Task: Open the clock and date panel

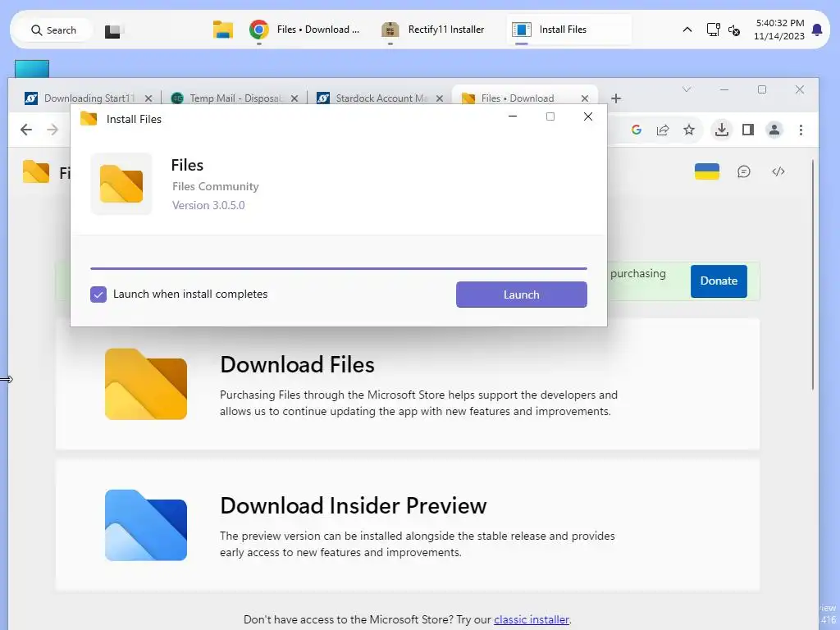Action: 779,30
